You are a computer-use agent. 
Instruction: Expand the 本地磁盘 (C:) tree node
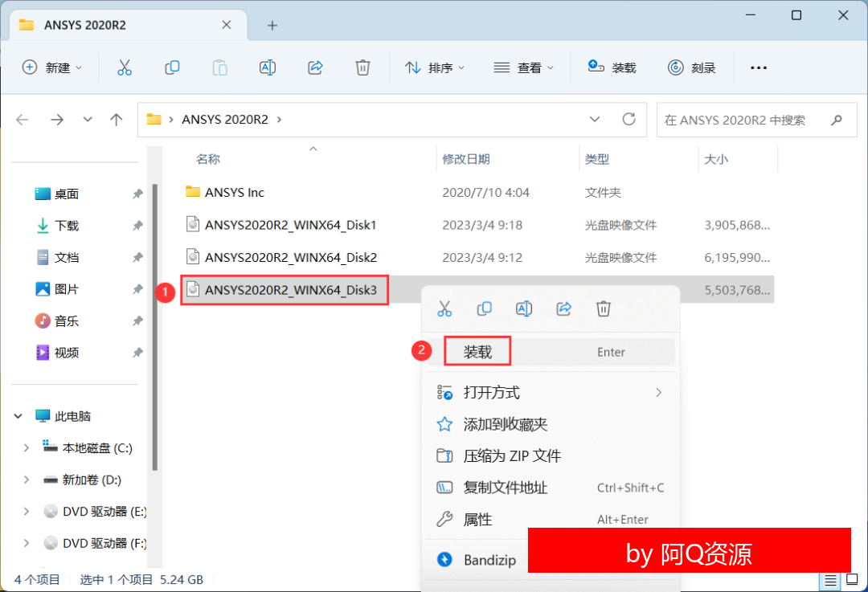coord(27,448)
